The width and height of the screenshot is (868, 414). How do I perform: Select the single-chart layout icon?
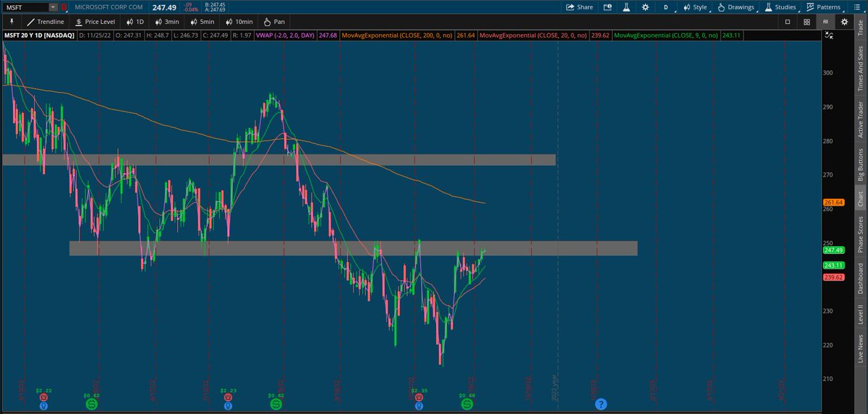pos(788,22)
